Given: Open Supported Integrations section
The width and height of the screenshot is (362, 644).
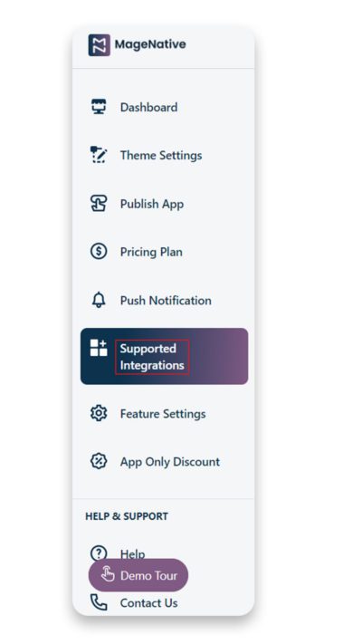Looking at the screenshot, I should (x=164, y=356).
